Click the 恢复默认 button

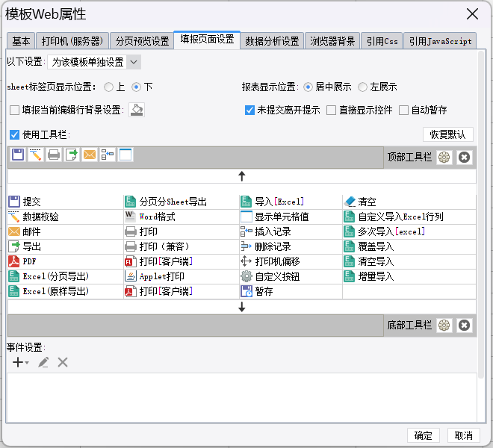[447, 134]
